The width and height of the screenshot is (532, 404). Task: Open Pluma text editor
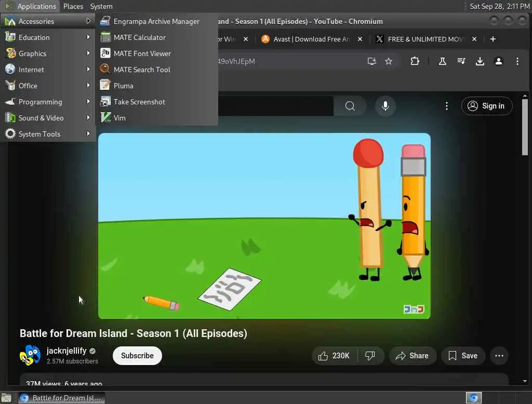pos(156,86)
